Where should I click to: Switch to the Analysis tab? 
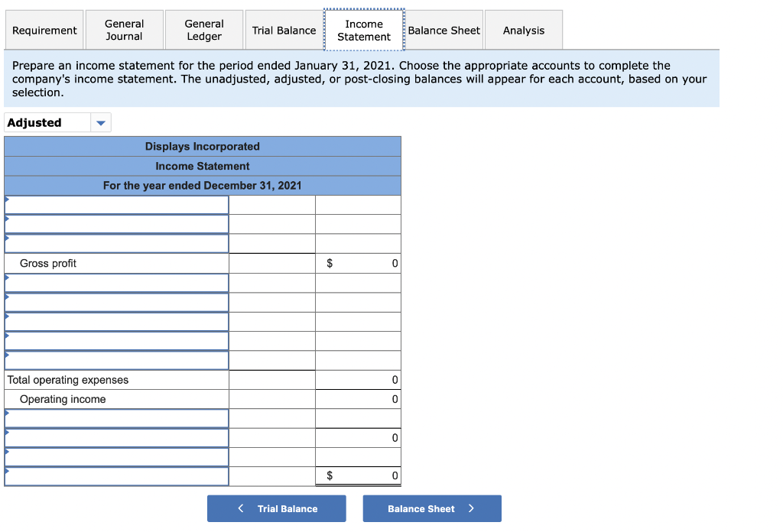pyautogui.click(x=523, y=30)
